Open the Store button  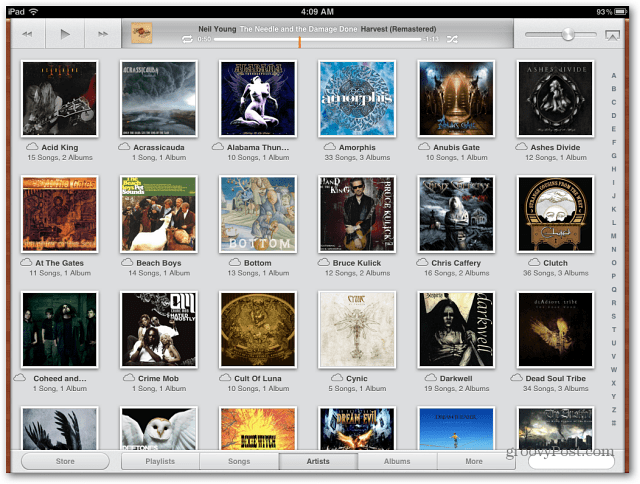[65, 461]
